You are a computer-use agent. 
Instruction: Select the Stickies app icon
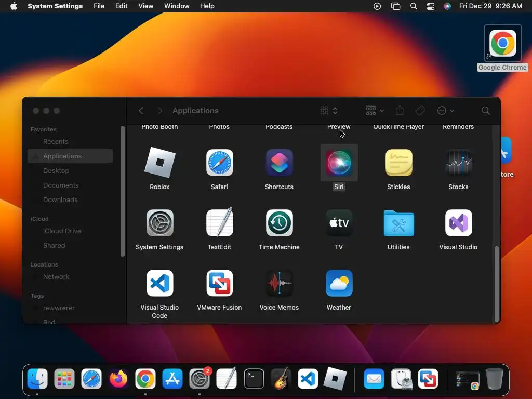click(x=398, y=163)
